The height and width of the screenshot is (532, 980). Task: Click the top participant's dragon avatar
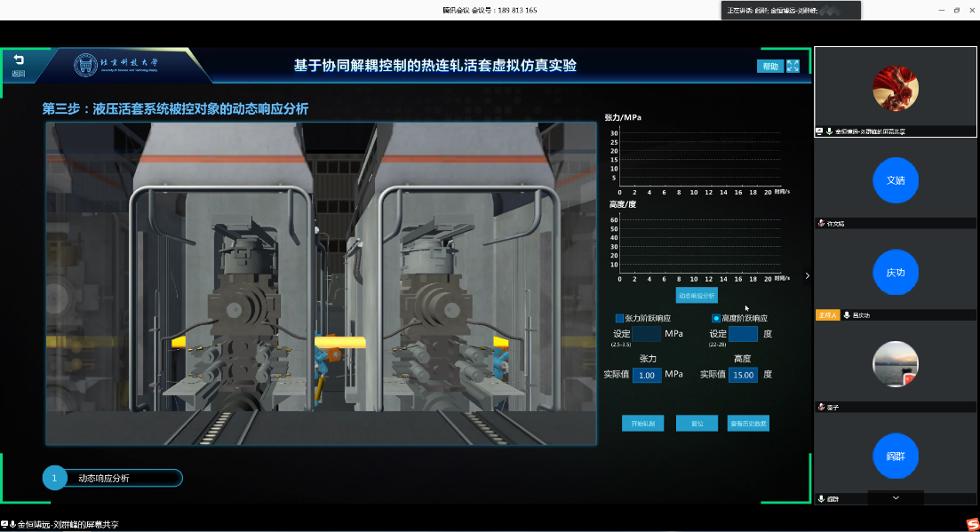[x=896, y=89]
